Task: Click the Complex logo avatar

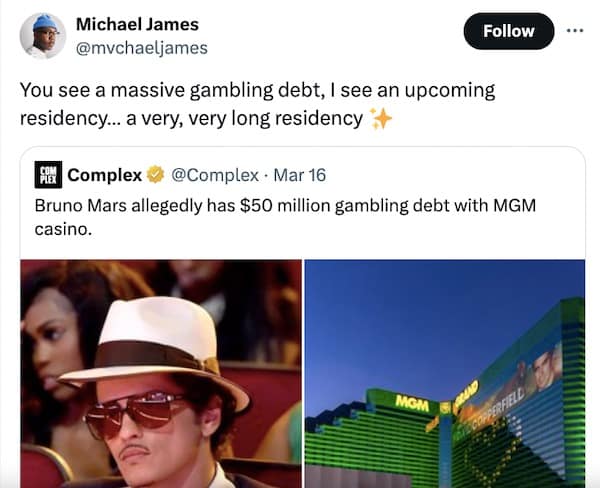Action: [x=48, y=175]
